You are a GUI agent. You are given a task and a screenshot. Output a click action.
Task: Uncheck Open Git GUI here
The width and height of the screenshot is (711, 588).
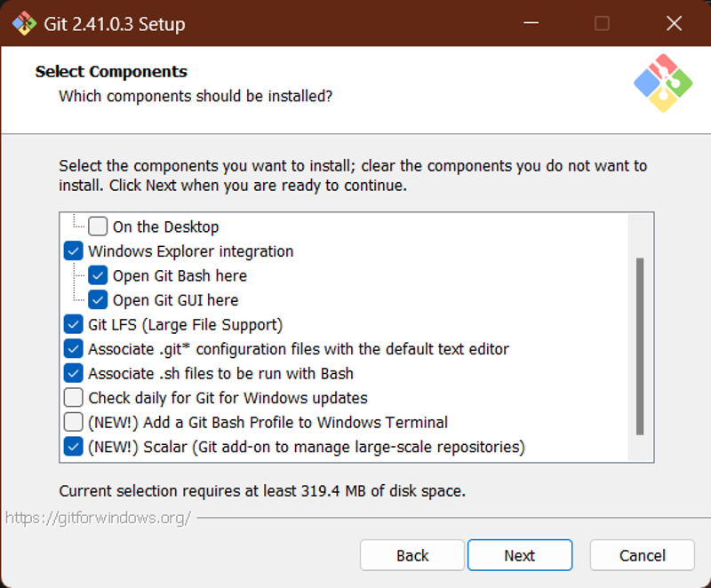(98, 299)
